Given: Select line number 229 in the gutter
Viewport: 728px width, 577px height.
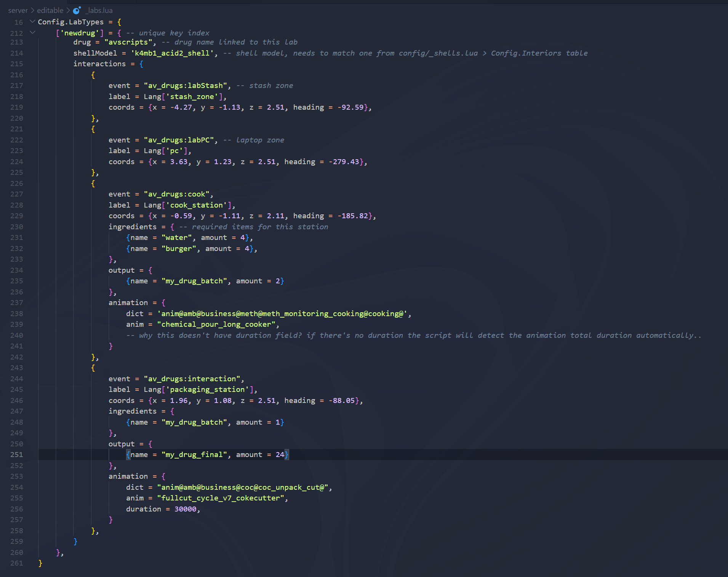Looking at the screenshot, I should [x=17, y=216].
